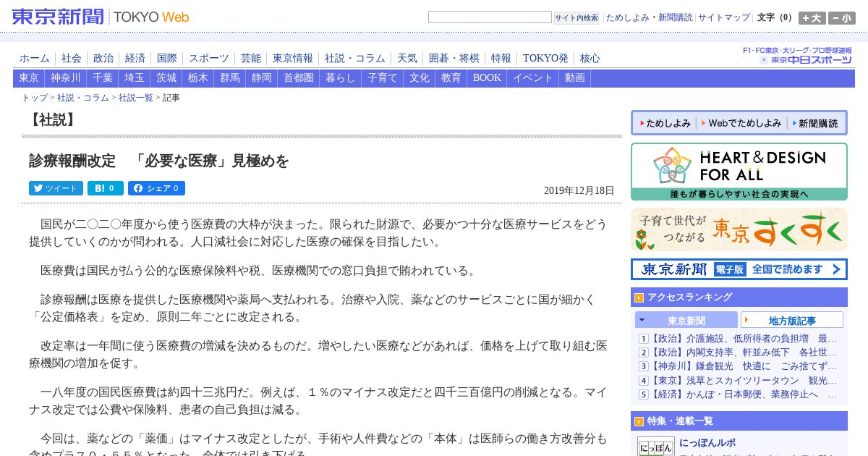This screenshot has height=456, width=868.
Task: Select 暮らし in the blue bar
Action: [341, 78]
